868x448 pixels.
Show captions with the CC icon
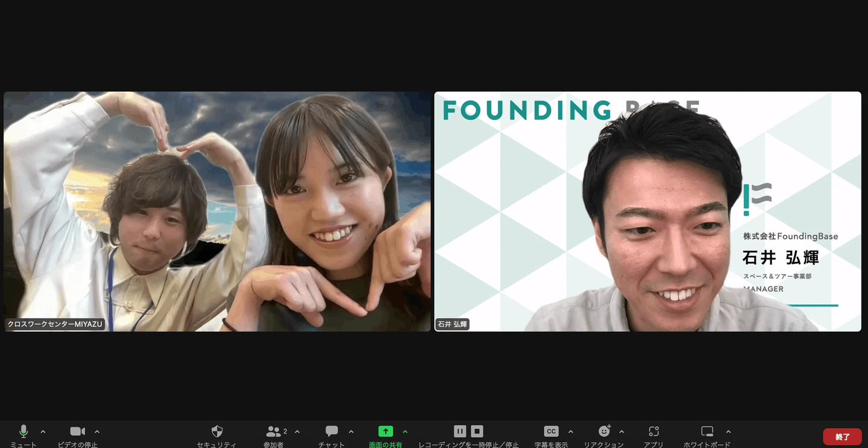pyautogui.click(x=551, y=431)
